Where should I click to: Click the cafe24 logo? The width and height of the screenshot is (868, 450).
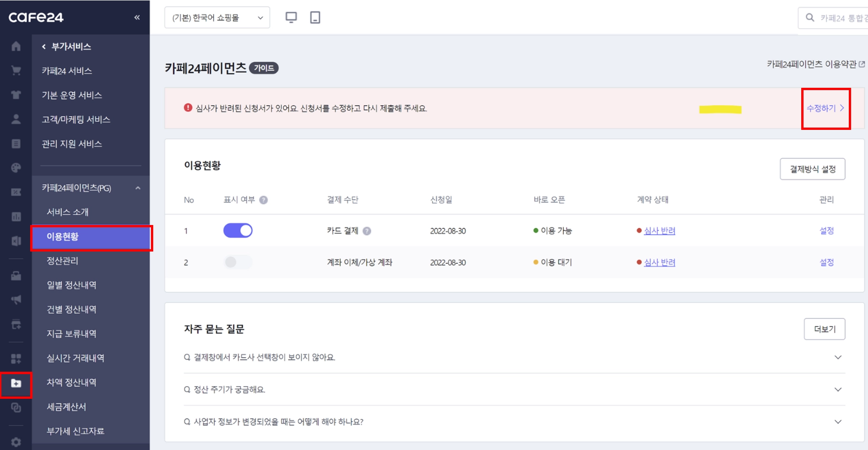36,17
